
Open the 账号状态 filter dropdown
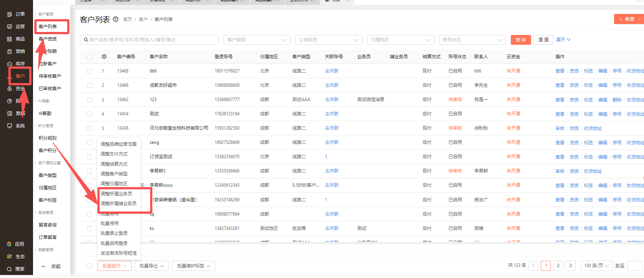(472, 40)
